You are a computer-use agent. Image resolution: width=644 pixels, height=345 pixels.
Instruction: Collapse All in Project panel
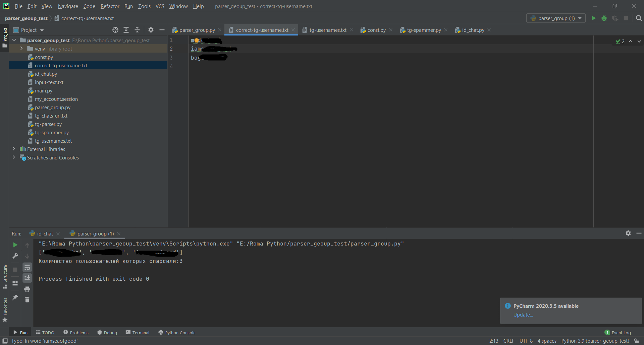click(x=137, y=30)
